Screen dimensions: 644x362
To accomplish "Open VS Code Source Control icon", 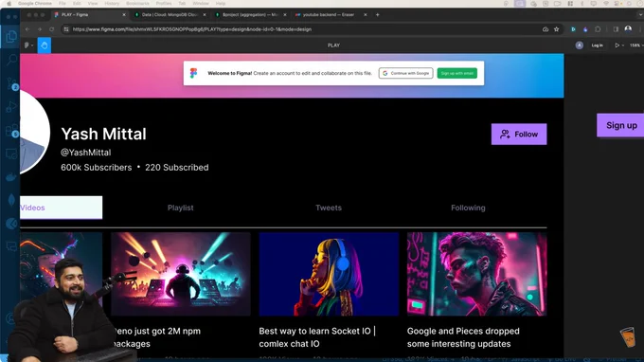I will 11,83.
